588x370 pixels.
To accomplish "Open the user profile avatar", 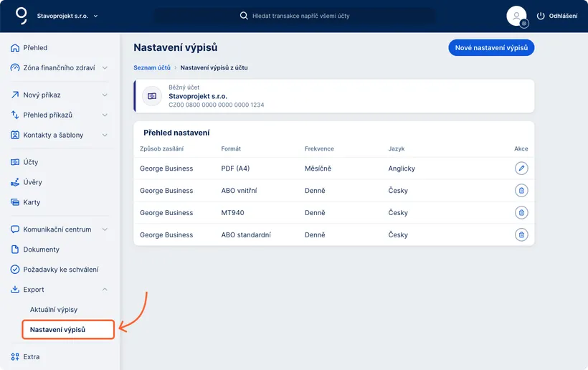I will [x=516, y=16].
